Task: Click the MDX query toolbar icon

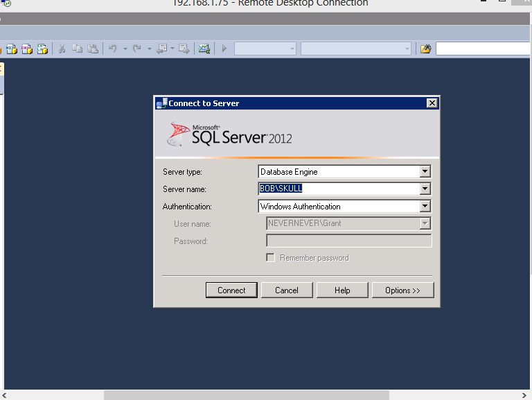Action: click(12, 49)
